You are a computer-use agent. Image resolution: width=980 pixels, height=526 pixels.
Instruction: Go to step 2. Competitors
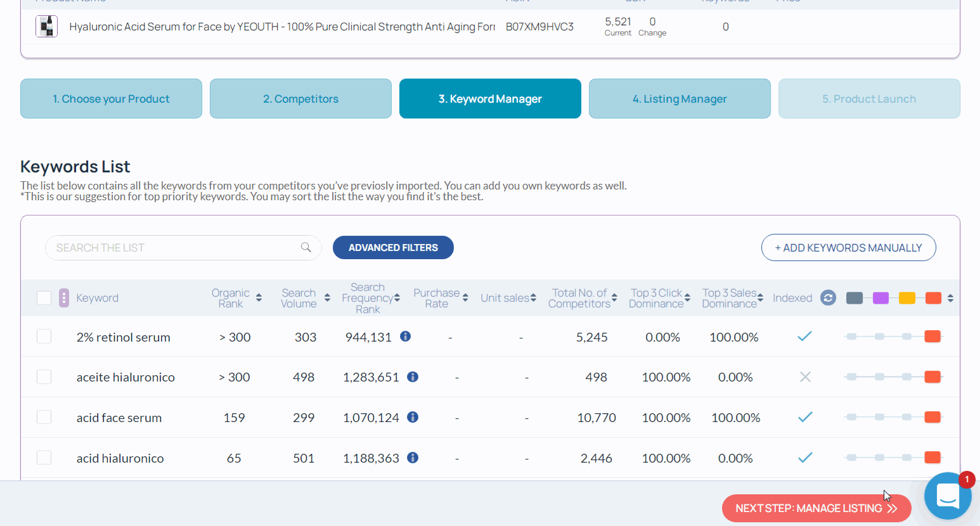tap(300, 98)
